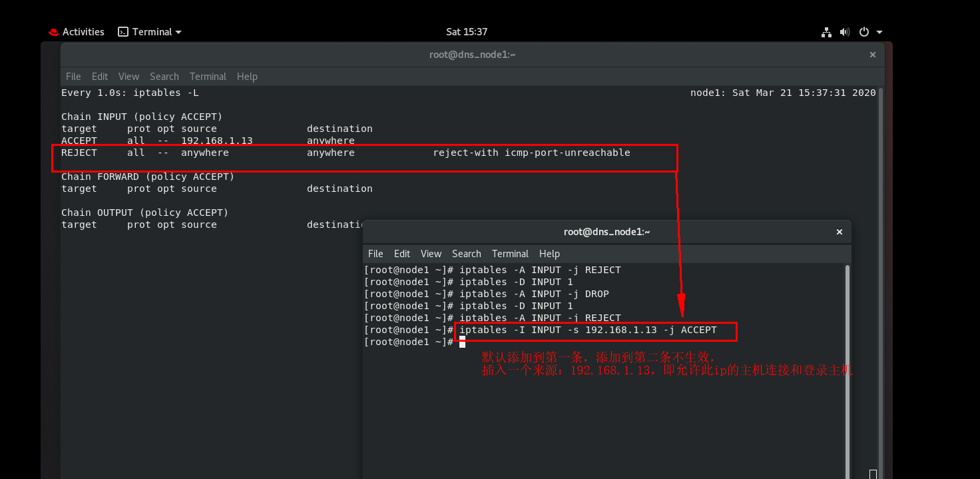Open Edit menu in back terminal

100,77
